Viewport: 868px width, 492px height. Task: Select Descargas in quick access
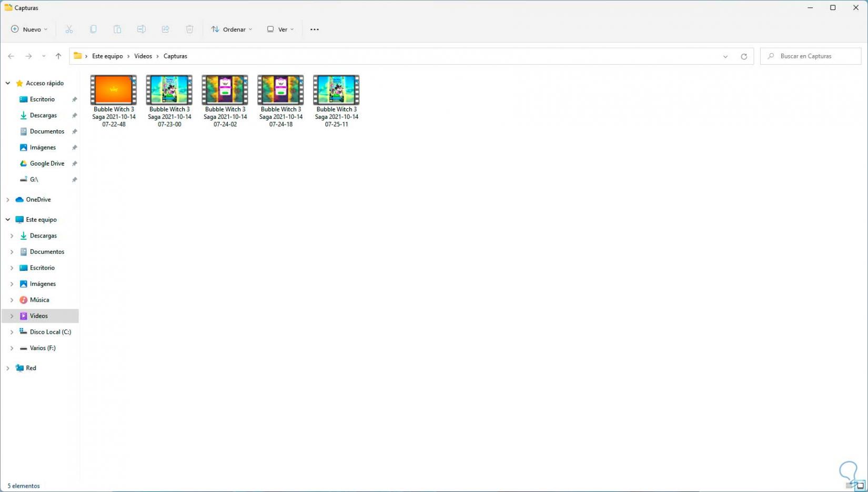[x=43, y=115]
